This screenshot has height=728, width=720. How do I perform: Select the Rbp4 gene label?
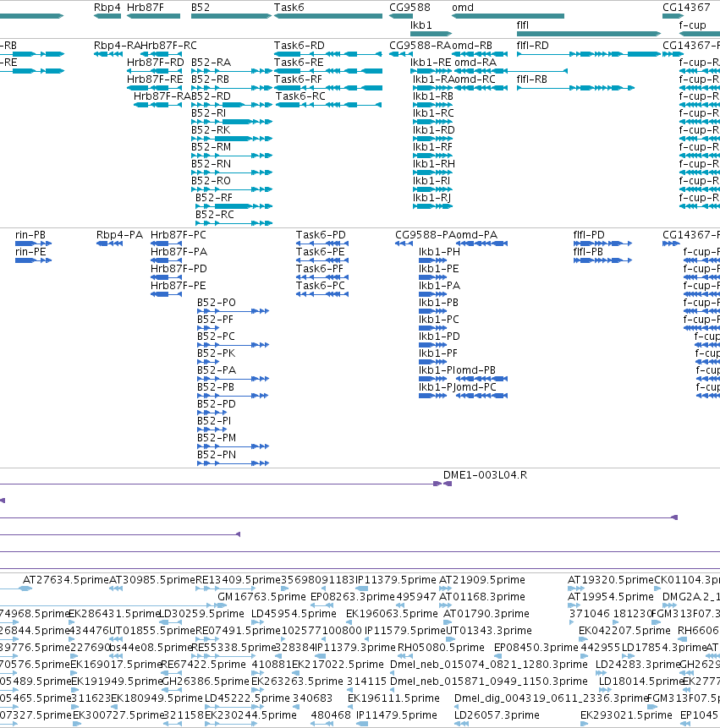coord(107,8)
